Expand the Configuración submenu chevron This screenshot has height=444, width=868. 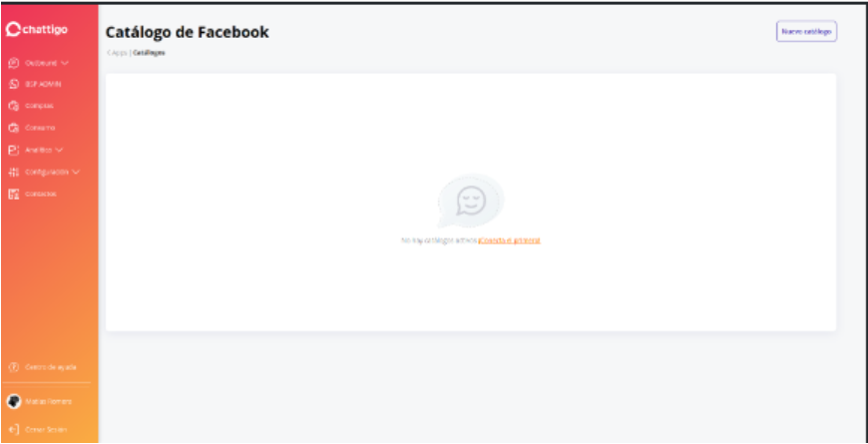[x=76, y=173]
